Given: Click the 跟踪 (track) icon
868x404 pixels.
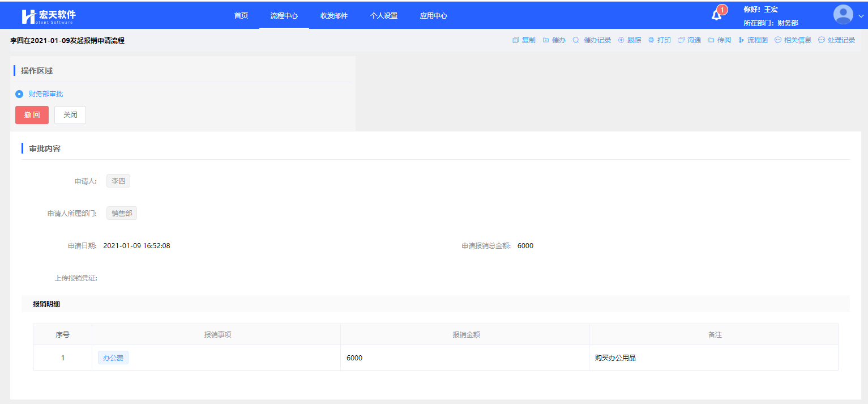Looking at the screenshot, I should [x=621, y=40].
